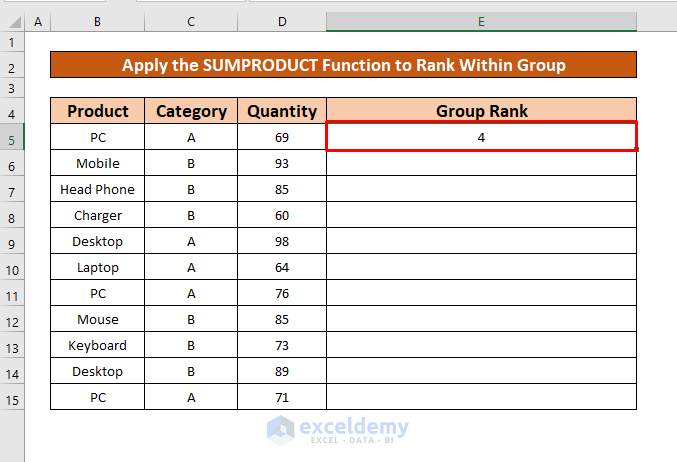The width and height of the screenshot is (677, 462).
Task: Select quantity cell 93
Action: (x=282, y=163)
